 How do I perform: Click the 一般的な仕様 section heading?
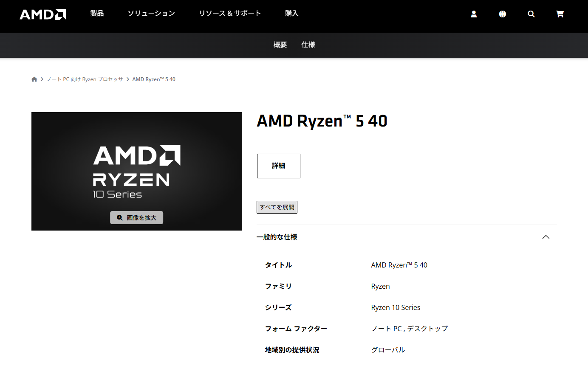coord(277,237)
